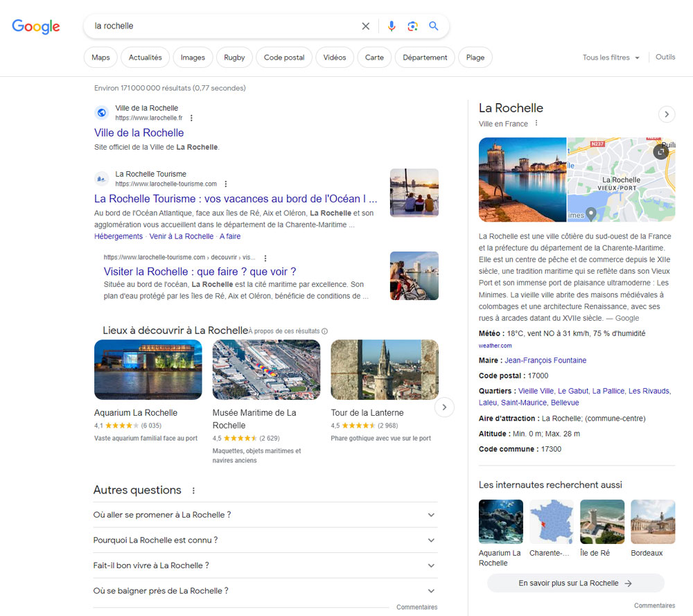Open three-dot menu beside Autres questions
693x616 pixels.
point(193,491)
